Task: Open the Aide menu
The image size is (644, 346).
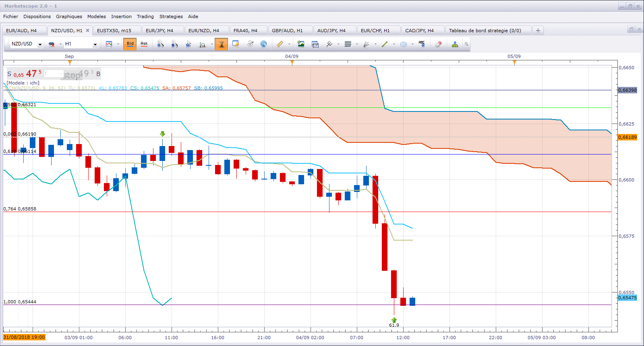Action: point(193,16)
